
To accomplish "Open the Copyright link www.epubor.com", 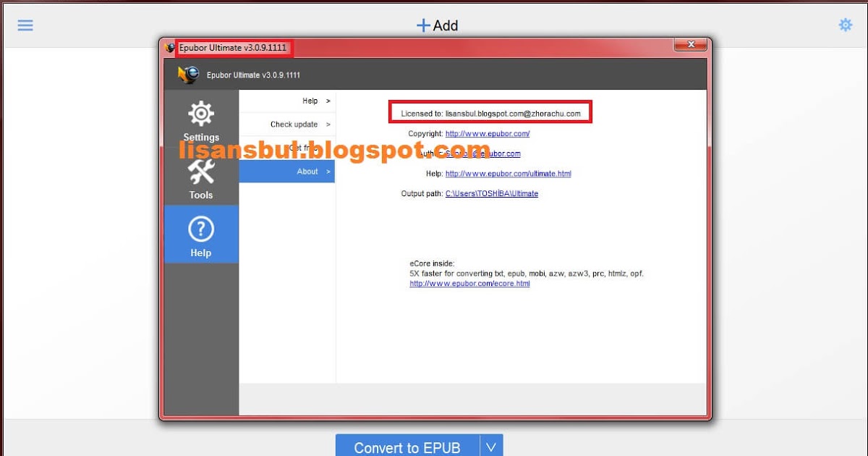I will tap(488, 134).
